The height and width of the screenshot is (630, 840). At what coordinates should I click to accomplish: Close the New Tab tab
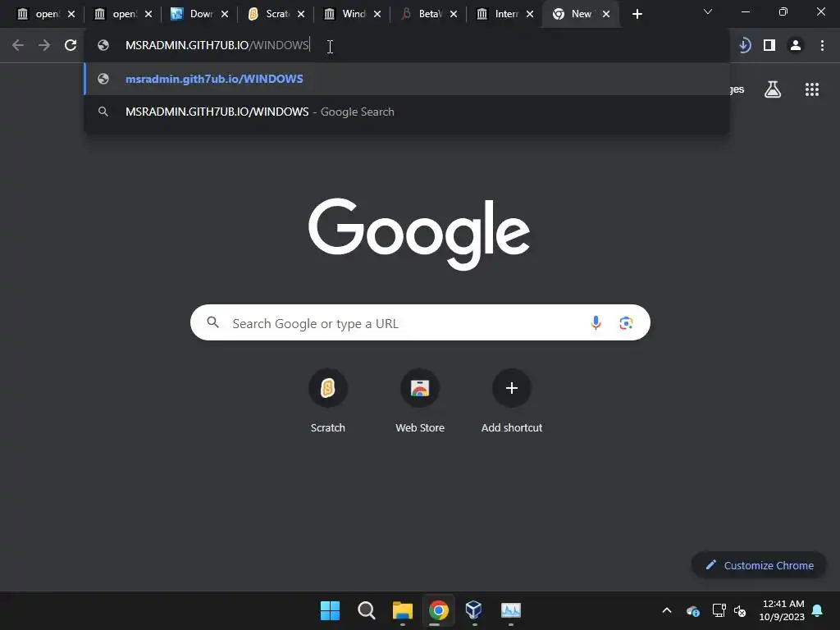(606, 15)
